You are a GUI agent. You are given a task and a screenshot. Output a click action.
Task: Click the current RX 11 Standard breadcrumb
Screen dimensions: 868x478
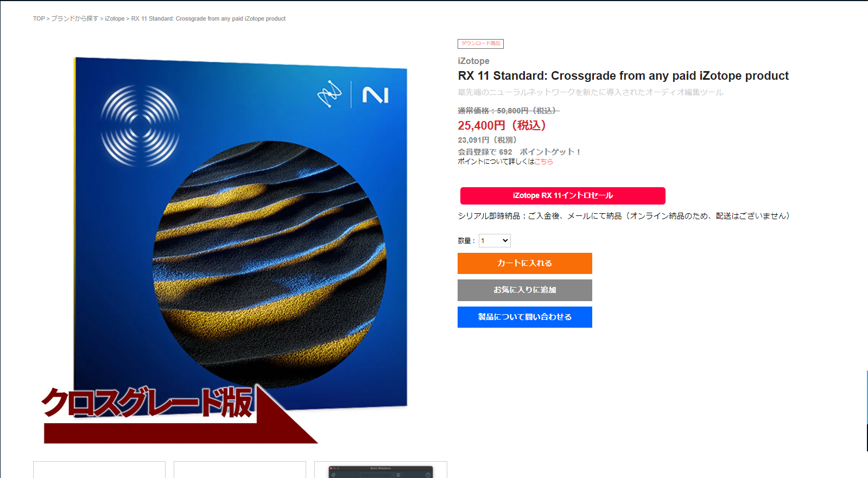tap(208, 18)
